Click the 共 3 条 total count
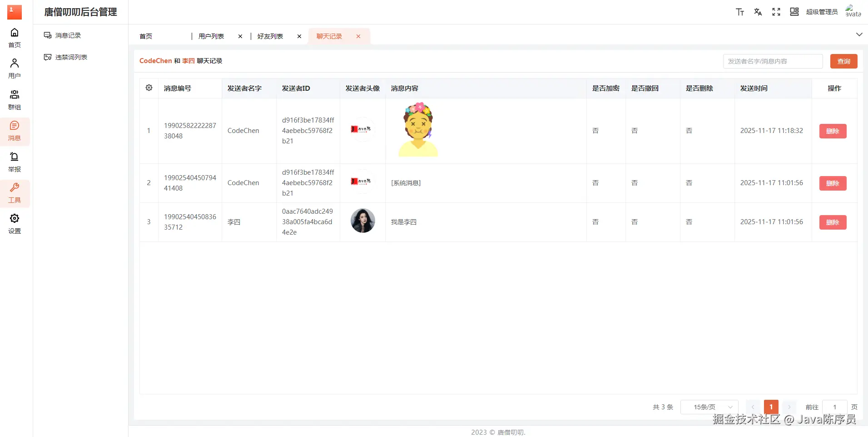Image resolution: width=868 pixels, height=437 pixels. tap(663, 407)
